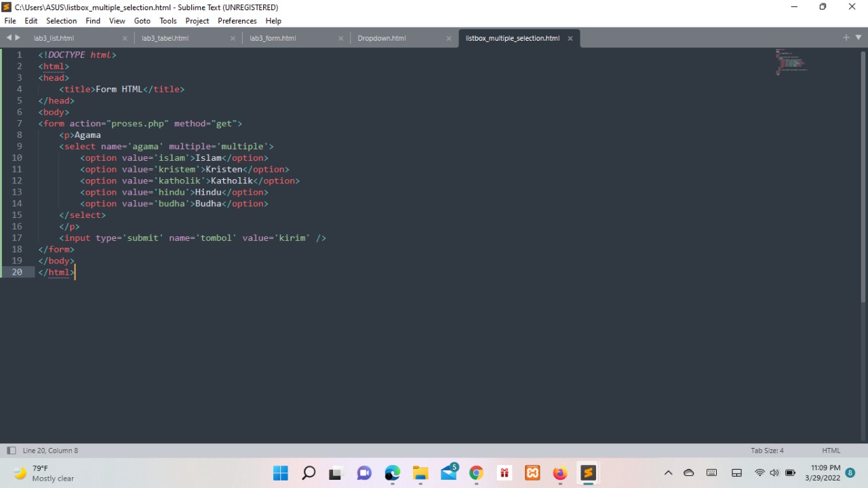Toggle the side bar icon in status bar
Image resolution: width=868 pixels, height=488 pixels.
(11, 451)
